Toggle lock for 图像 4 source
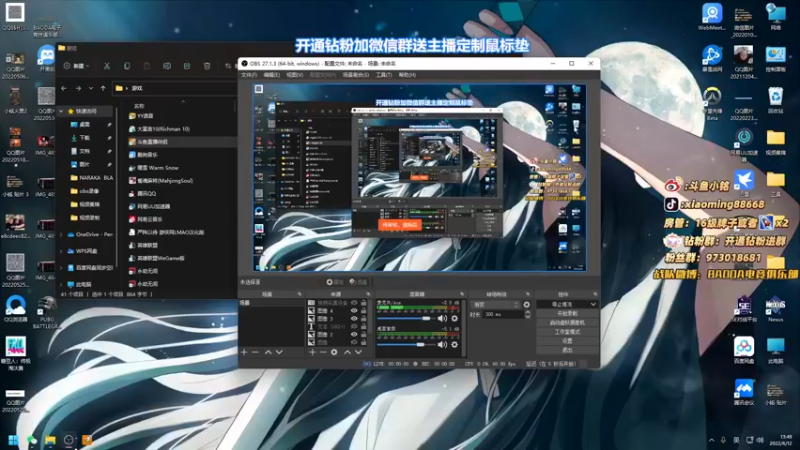Image resolution: width=800 pixels, height=450 pixels. (363, 310)
